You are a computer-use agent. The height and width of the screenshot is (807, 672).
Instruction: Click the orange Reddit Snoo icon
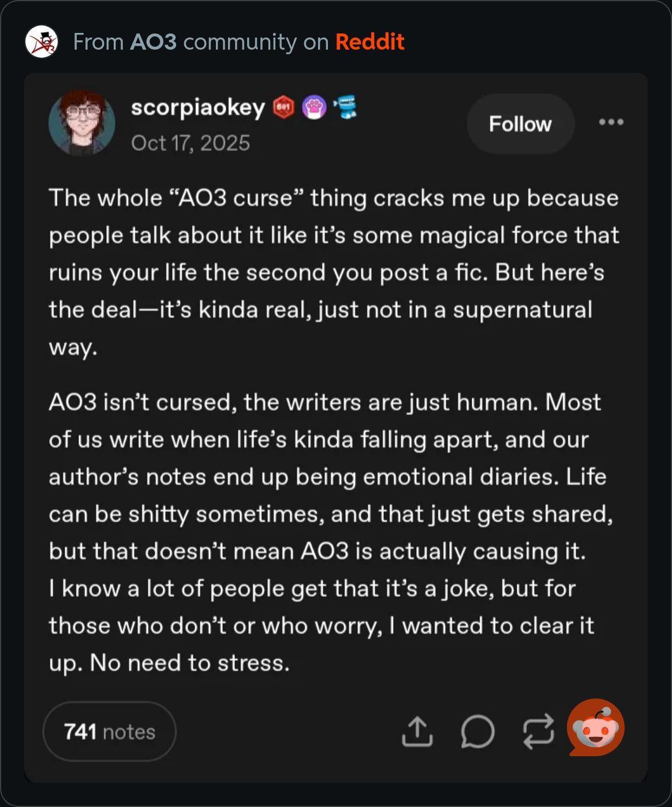pyautogui.click(x=596, y=727)
